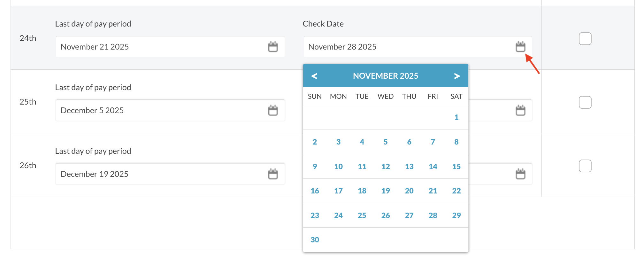Screen dimensions: 644x259
Task: Tick the 25th pay period checkbox
Action: pyautogui.click(x=585, y=102)
